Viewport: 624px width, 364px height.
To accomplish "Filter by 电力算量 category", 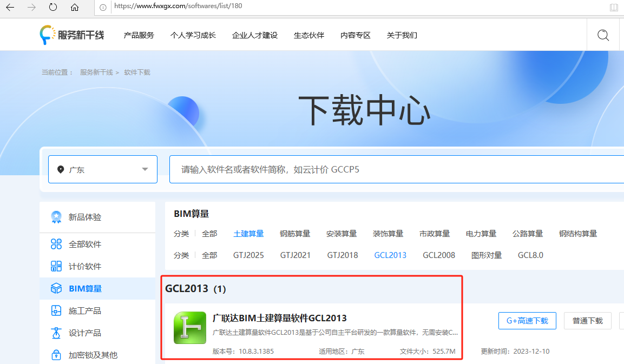I will (481, 234).
